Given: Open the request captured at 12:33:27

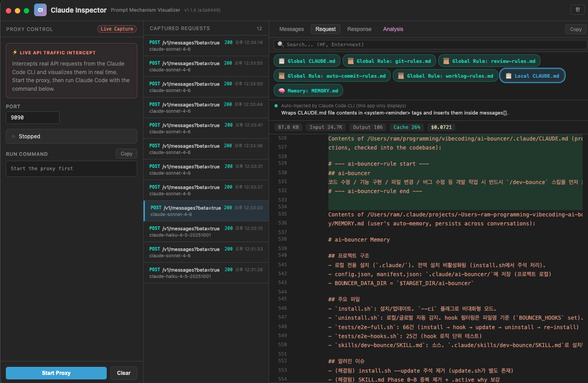Looking at the screenshot, I should point(206,190).
